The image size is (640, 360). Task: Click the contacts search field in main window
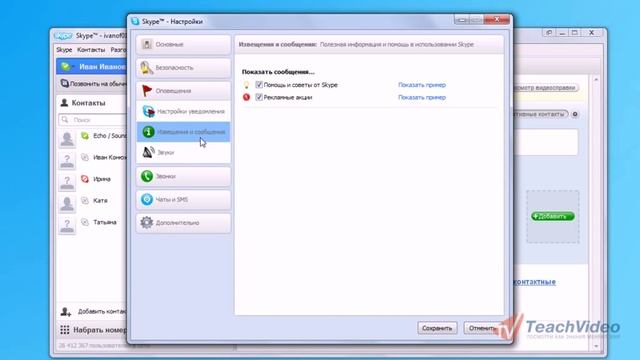93,120
